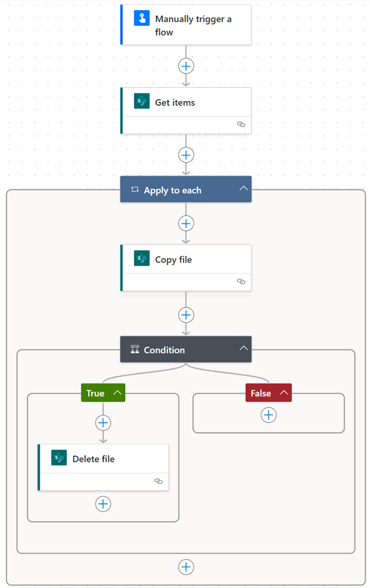Click the SharePoint icon on Copy file
This screenshot has width=370, height=588.
point(141,258)
